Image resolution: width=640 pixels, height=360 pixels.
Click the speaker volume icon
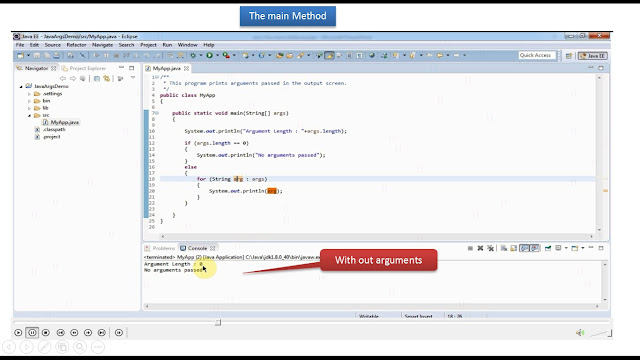click(580, 333)
